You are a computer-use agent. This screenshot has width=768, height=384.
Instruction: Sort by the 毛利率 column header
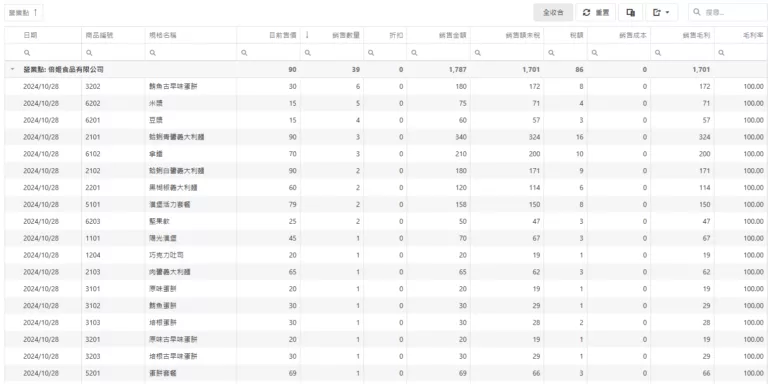click(753, 35)
